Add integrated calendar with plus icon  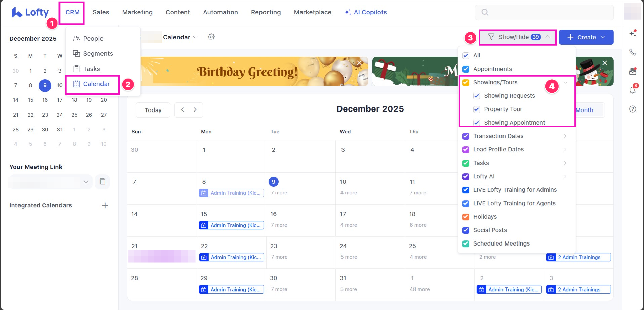[x=105, y=205]
